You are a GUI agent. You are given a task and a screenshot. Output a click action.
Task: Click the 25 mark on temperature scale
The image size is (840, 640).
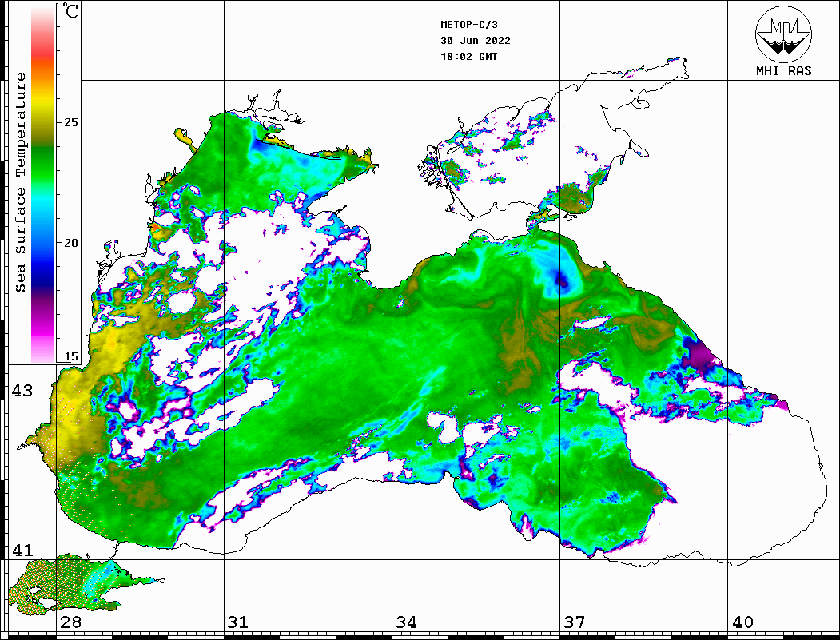[x=70, y=122]
